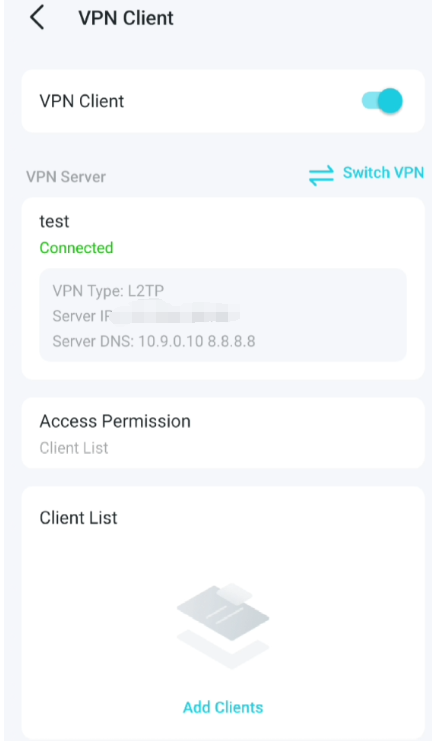Tap the empty client list illustration
The image size is (432, 741).
point(223,626)
